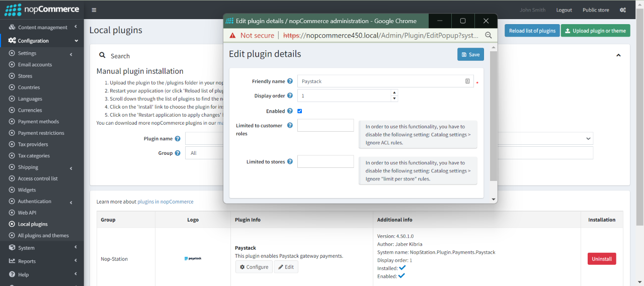Image resolution: width=644 pixels, height=286 pixels.
Task: Click the Friendly name field autofill icon
Action: click(467, 81)
